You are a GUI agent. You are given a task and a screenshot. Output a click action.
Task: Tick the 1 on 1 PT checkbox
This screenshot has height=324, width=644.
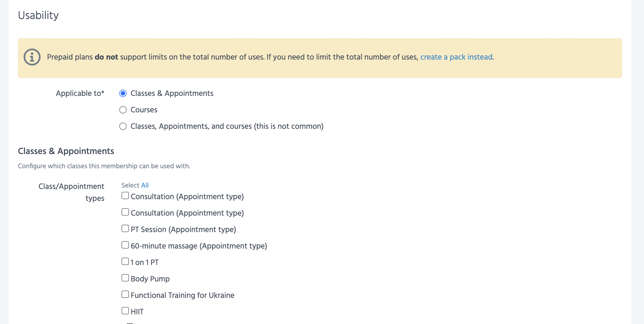(x=125, y=262)
